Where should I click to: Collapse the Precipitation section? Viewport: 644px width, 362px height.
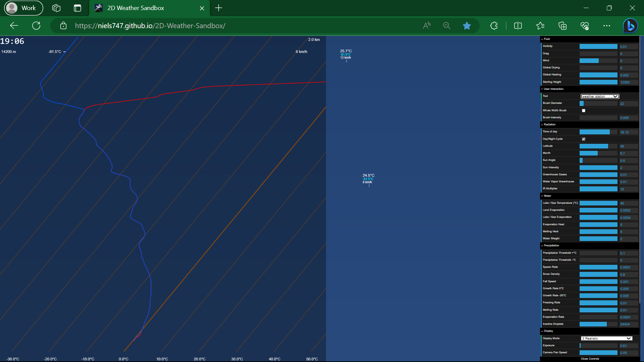tap(543, 245)
